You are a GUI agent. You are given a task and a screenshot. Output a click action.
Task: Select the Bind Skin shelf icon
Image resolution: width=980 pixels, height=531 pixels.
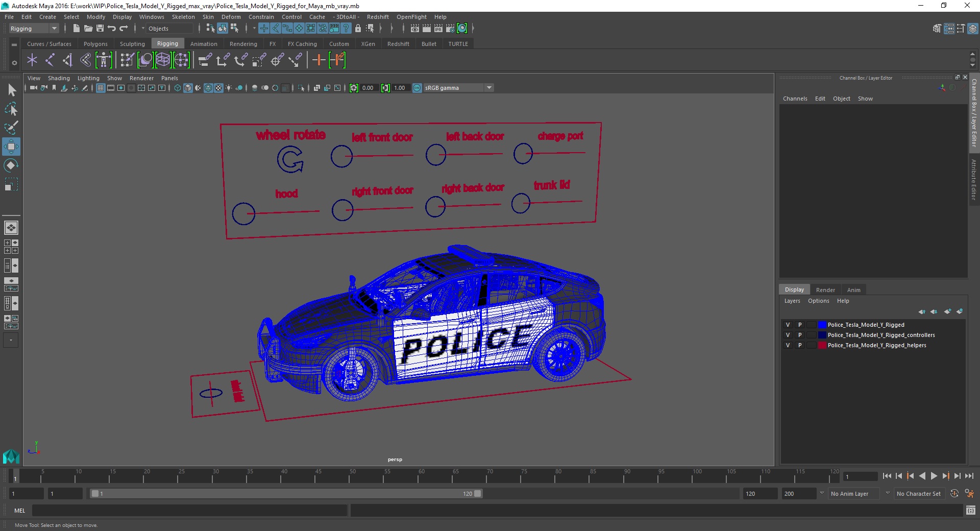86,60
